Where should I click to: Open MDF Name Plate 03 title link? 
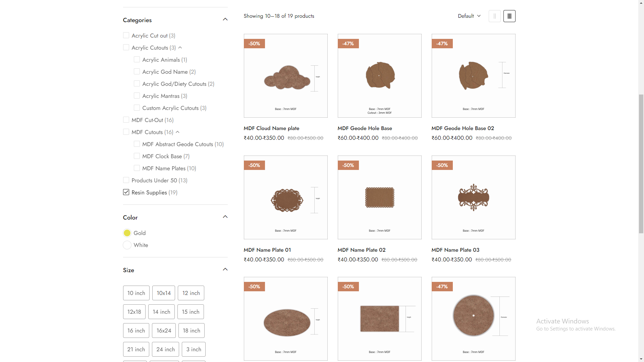(455, 250)
